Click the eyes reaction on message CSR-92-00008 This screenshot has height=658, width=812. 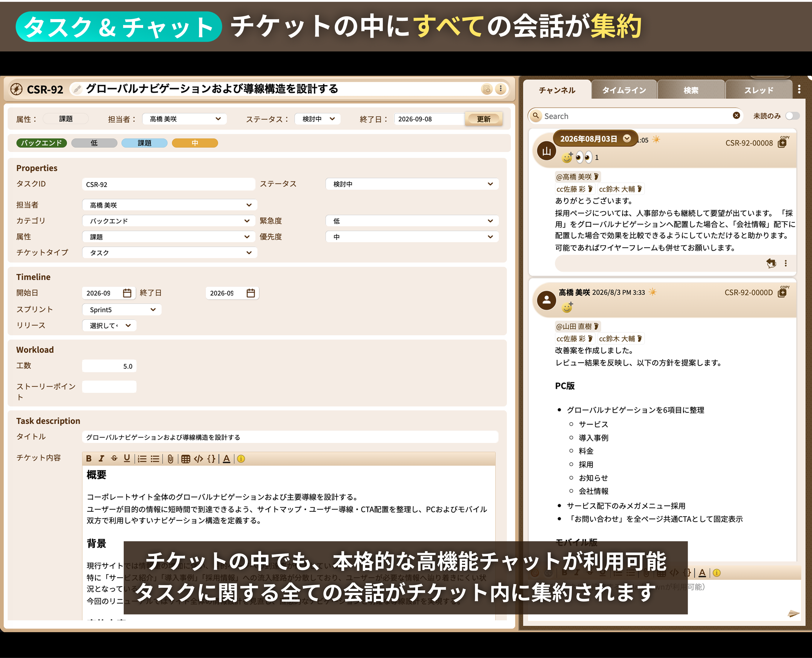[584, 157]
